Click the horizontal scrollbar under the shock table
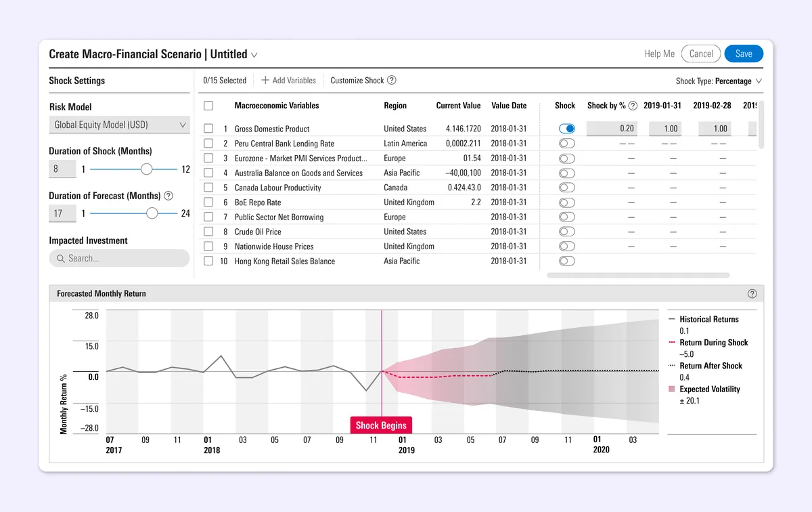This screenshot has height=512, width=812. [x=638, y=276]
